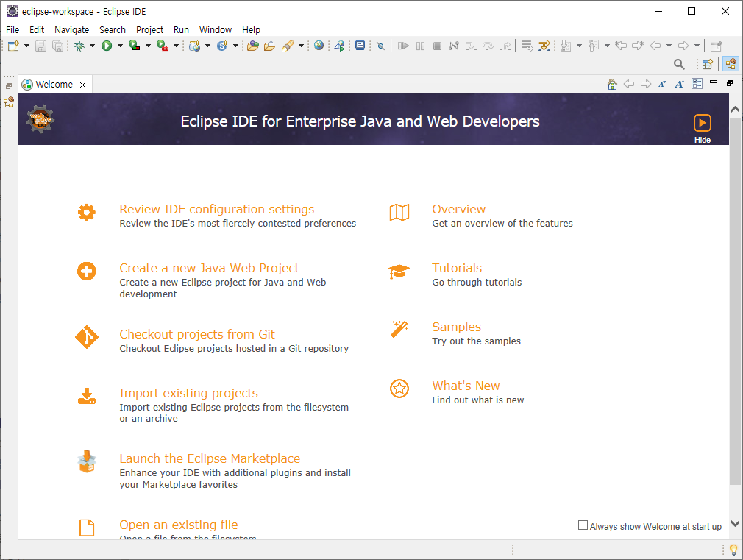This screenshot has height=560, width=743.
Task: Open the Tutorials link
Action: click(x=457, y=268)
